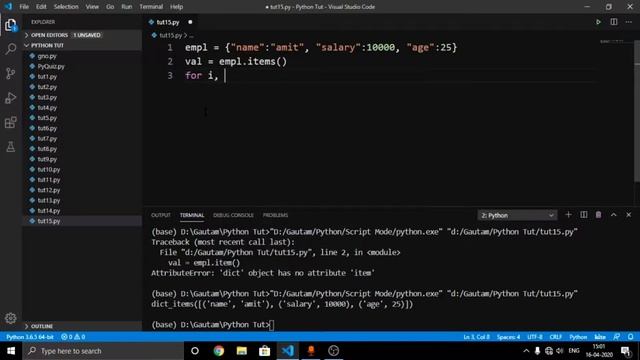Viewport: 640px width, 360px height.
Task: Select the tut15.py editor tab
Action: click(168, 22)
